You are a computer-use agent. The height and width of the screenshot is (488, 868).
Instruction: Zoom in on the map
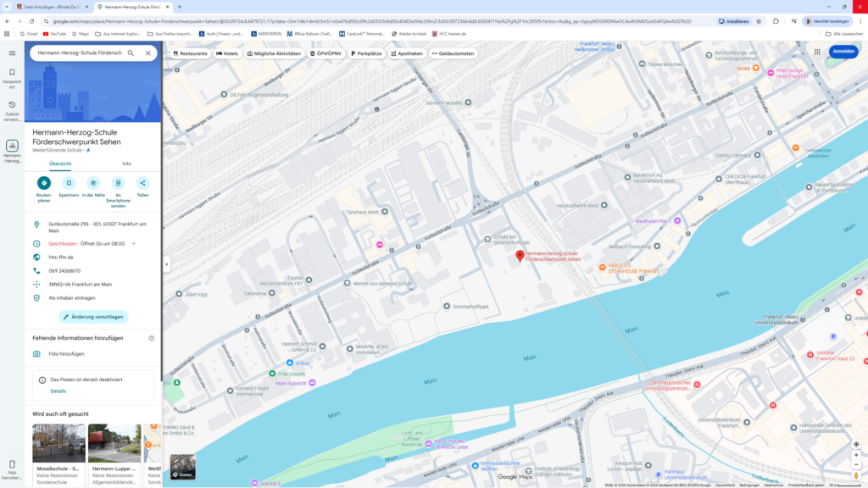856,455
